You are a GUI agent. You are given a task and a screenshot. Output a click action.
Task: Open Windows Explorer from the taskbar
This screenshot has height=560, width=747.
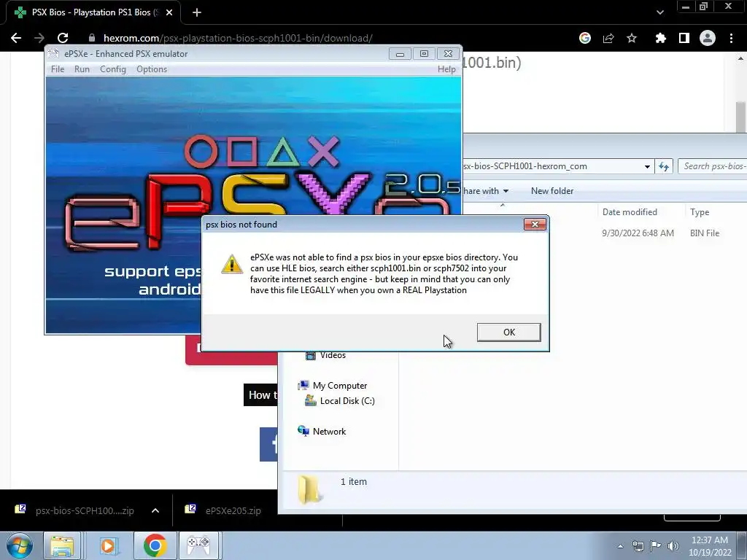tap(62, 545)
